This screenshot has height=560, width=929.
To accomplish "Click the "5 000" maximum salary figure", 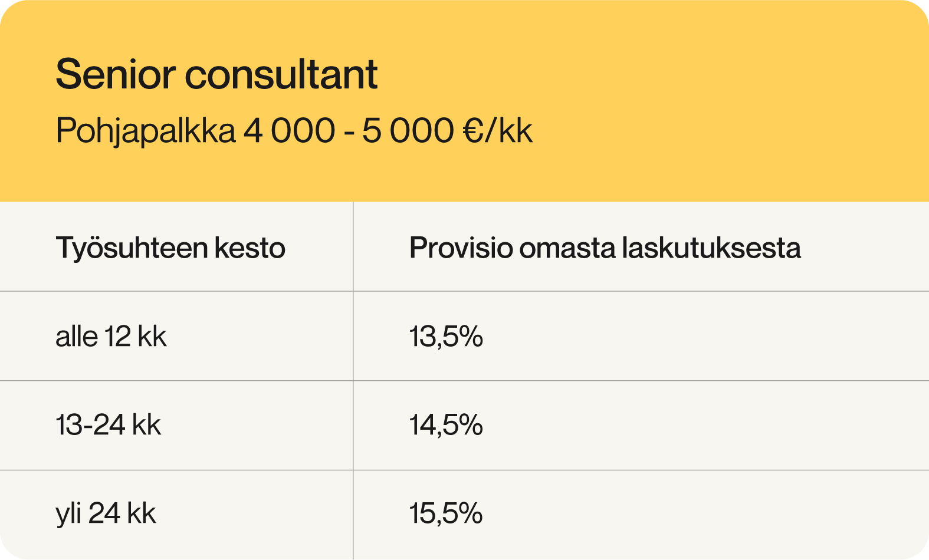I will [x=408, y=131].
